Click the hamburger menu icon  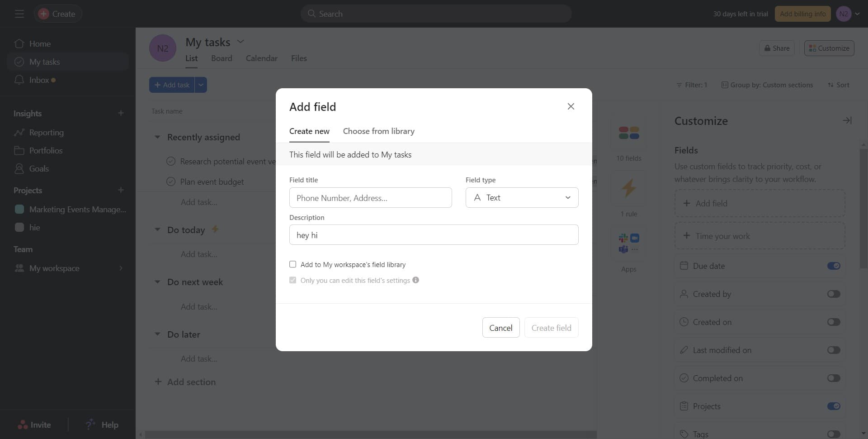point(19,14)
